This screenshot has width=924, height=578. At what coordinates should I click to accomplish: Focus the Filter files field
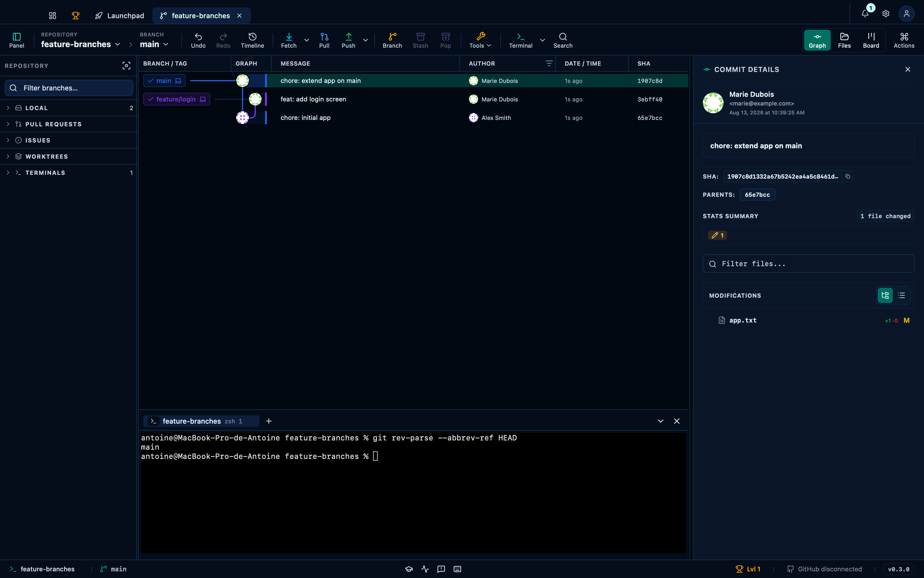pyautogui.click(x=809, y=264)
